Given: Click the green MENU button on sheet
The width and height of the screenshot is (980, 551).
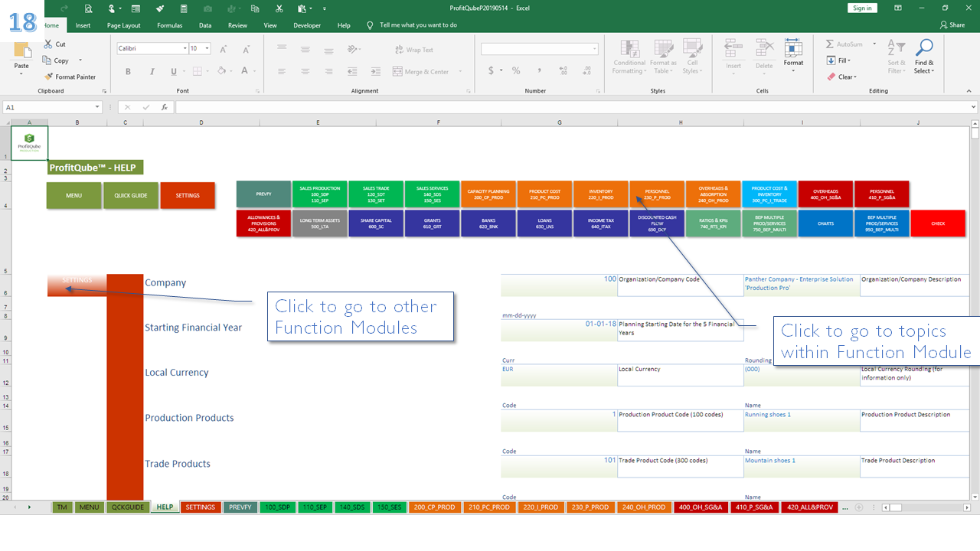Looking at the screenshot, I should pos(73,195).
